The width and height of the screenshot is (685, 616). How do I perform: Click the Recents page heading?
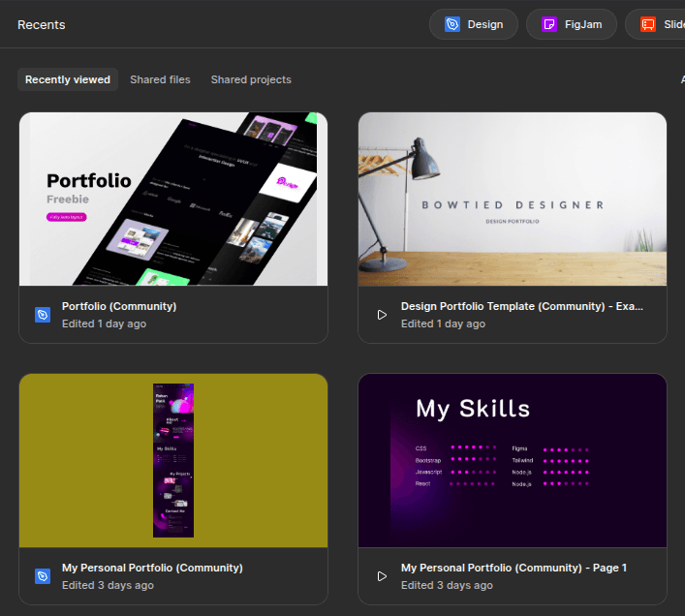pos(42,24)
